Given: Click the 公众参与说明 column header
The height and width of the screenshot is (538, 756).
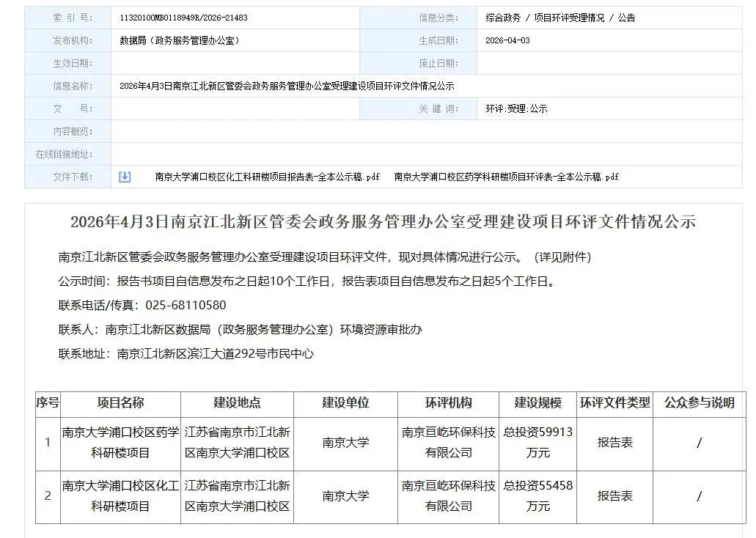Looking at the screenshot, I should pyautogui.click(x=699, y=404).
